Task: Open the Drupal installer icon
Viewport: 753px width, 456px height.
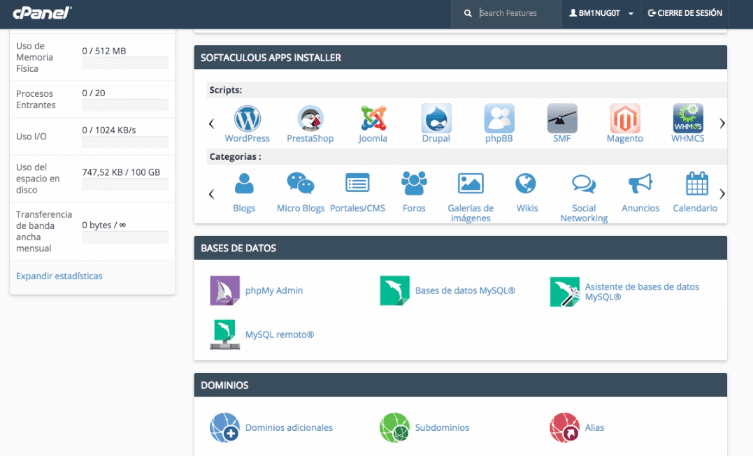Action: tap(436, 119)
